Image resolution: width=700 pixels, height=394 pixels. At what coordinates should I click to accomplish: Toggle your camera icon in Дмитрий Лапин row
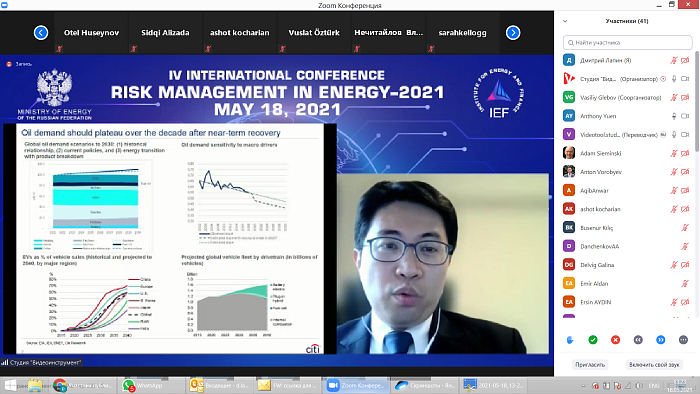[x=685, y=60]
